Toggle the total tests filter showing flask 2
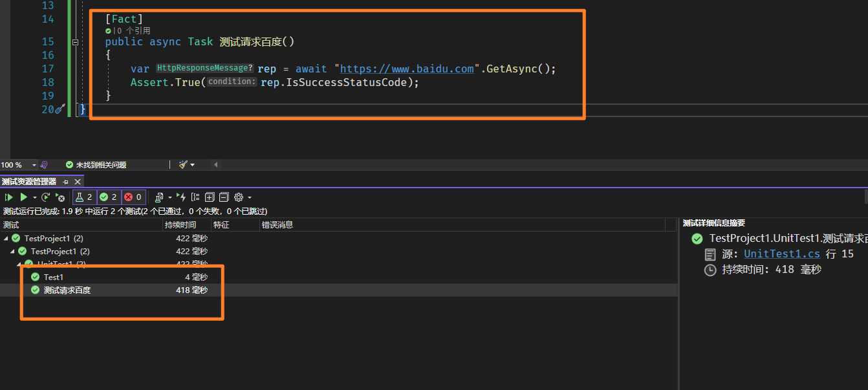Viewport: 868px width, 390px height. (x=84, y=197)
